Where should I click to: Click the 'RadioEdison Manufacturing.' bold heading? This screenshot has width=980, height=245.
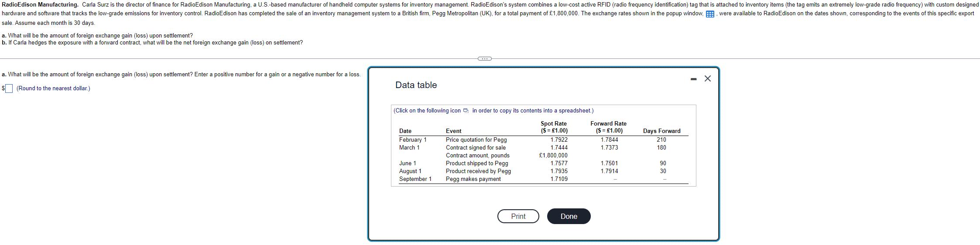click(40, 5)
